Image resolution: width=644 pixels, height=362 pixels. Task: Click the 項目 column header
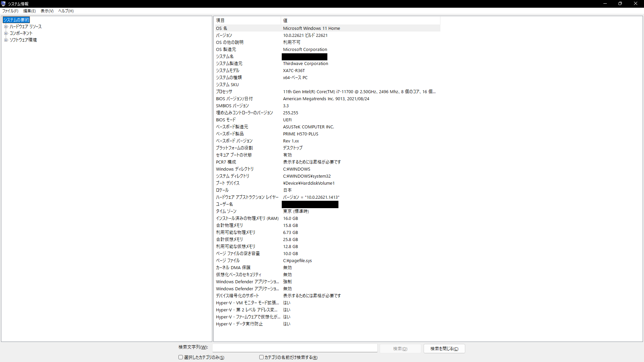click(248, 20)
